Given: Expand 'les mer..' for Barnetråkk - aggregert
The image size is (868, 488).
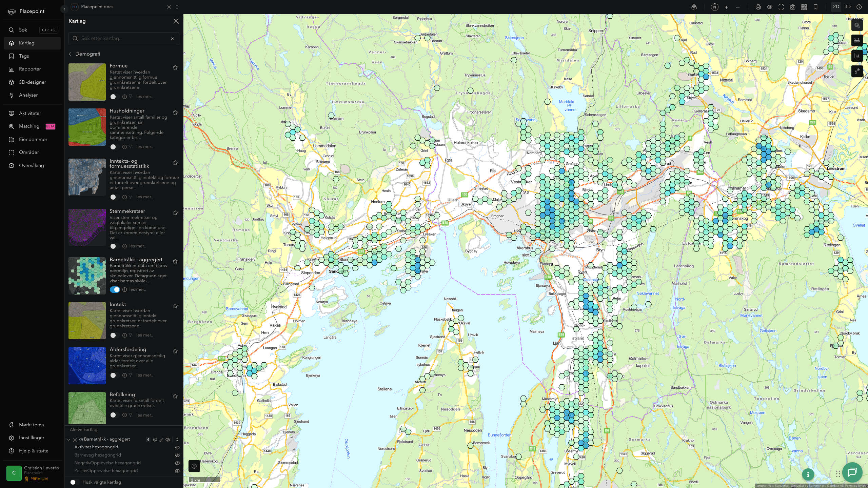Looking at the screenshot, I should point(138,289).
